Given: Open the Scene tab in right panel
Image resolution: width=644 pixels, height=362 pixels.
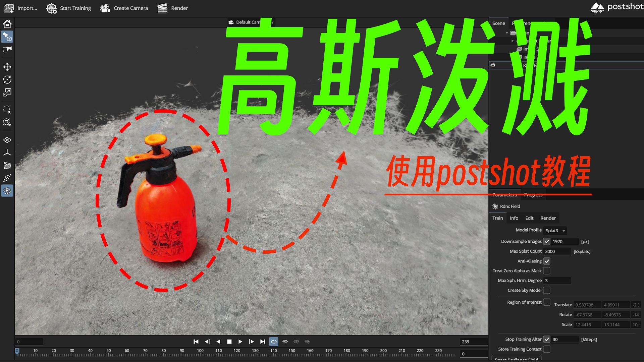Looking at the screenshot, I should point(498,23).
